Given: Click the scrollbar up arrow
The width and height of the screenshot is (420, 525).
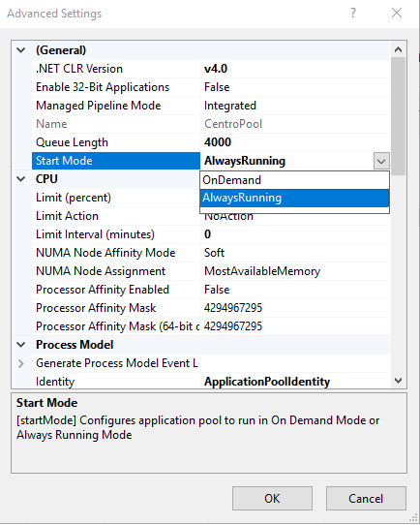Looking at the screenshot, I should pyautogui.click(x=398, y=49).
